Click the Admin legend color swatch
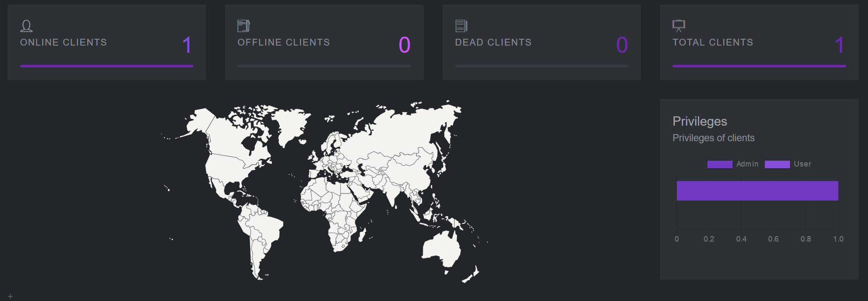 click(x=720, y=164)
